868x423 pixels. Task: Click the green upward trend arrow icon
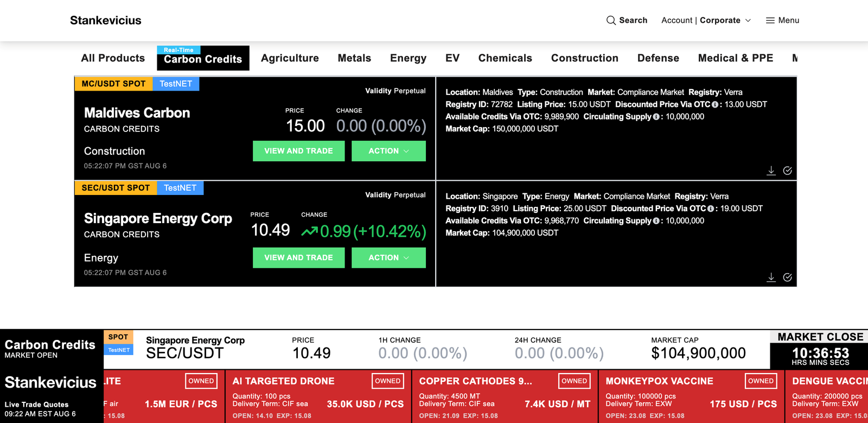pos(310,232)
